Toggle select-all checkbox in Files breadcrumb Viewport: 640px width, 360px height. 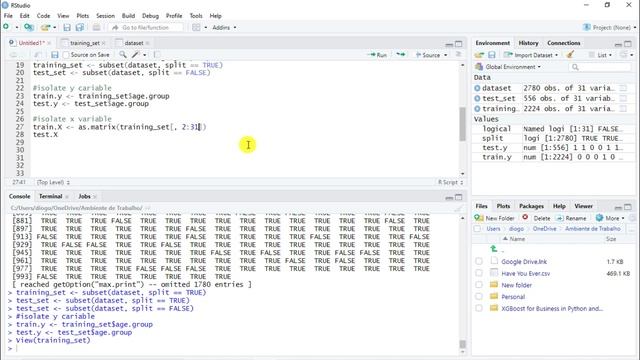click(477, 229)
